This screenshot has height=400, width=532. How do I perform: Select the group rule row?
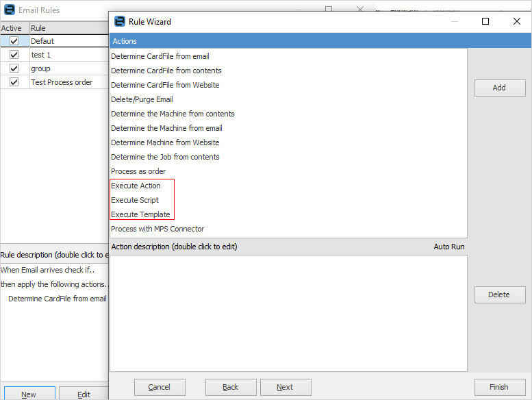pyautogui.click(x=54, y=68)
